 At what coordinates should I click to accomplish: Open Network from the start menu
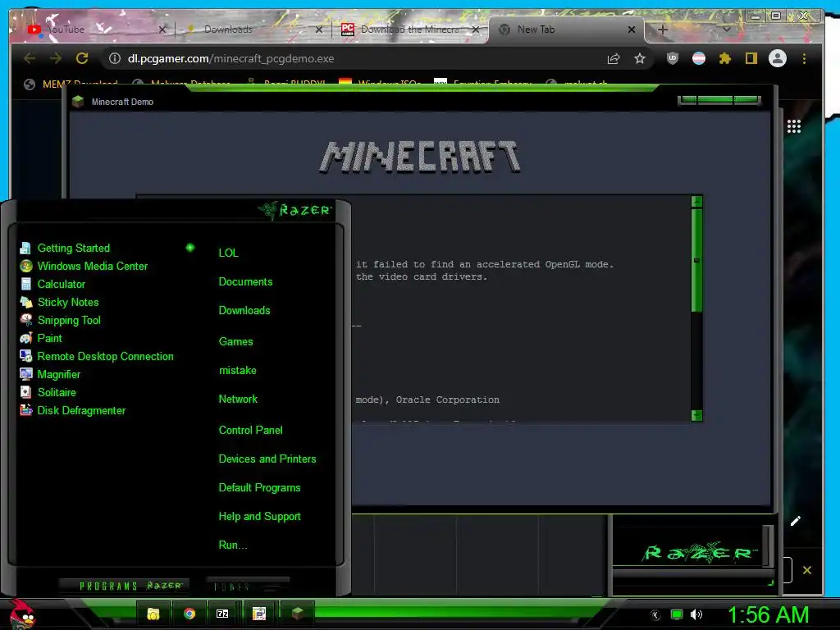[x=238, y=399]
